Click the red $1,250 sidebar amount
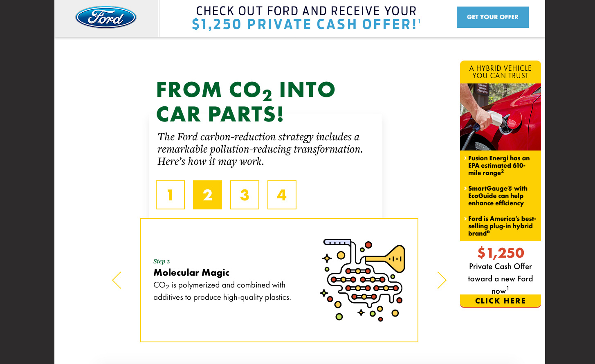Image resolution: width=595 pixels, height=364 pixels. pos(501,253)
